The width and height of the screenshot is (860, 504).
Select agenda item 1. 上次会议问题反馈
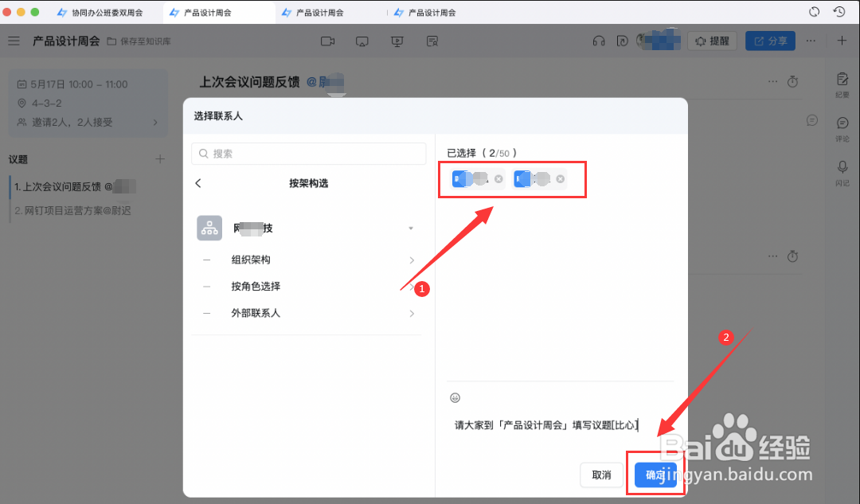(x=74, y=187)
